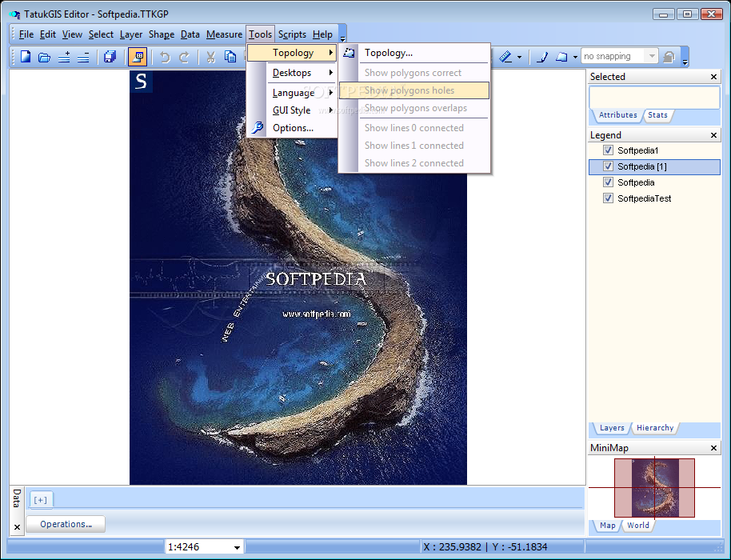Viewport: 731px width, 560px height.
Task: Click the Open project folder icon
Action: tap(45, 57)
